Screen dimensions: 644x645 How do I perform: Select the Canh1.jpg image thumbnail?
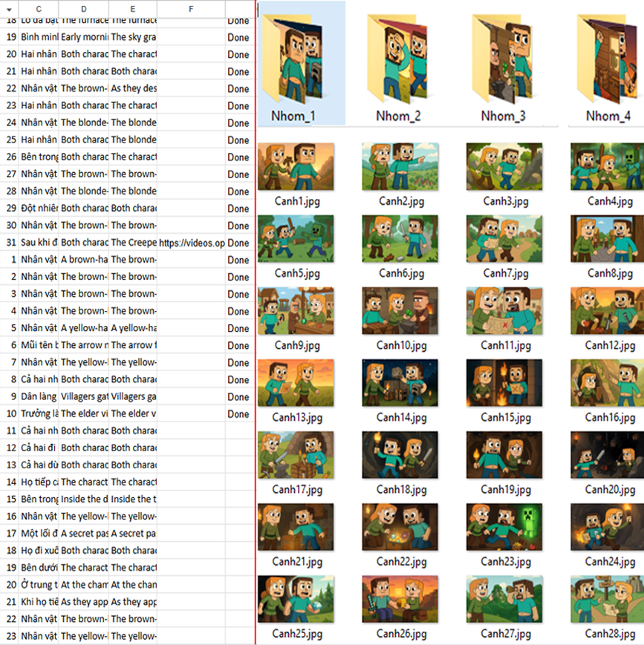[296, 166]
